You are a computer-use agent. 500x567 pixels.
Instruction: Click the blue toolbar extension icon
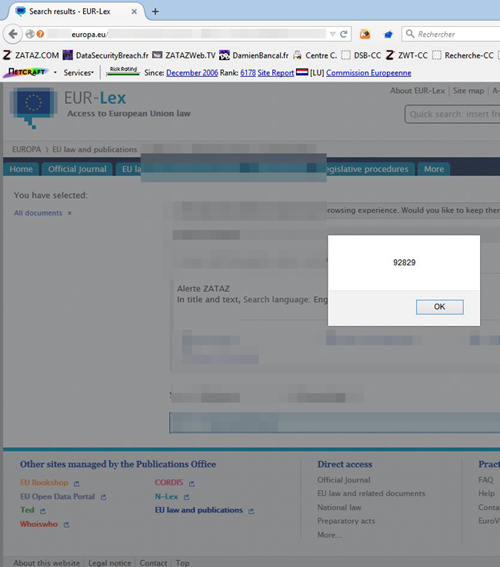point(388,34)
